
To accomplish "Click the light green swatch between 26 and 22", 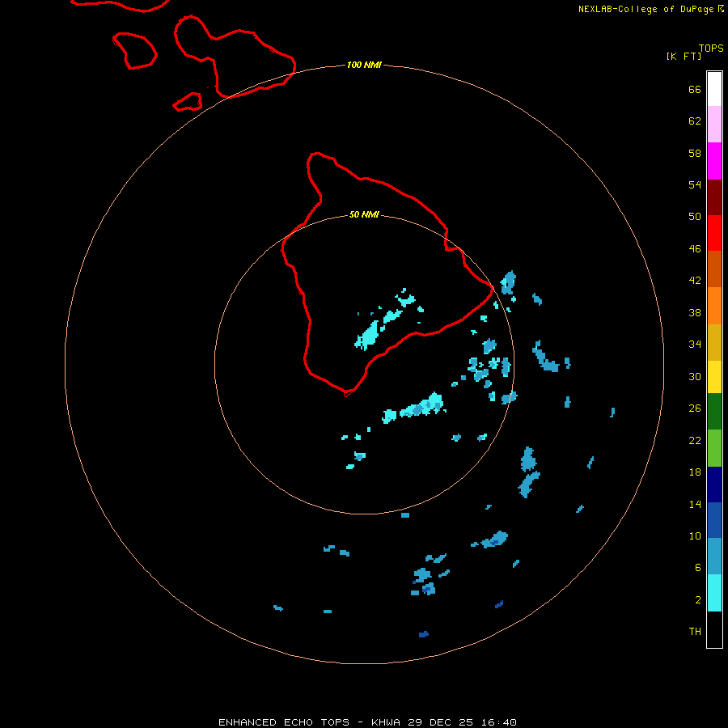I will tap(714, 448).
